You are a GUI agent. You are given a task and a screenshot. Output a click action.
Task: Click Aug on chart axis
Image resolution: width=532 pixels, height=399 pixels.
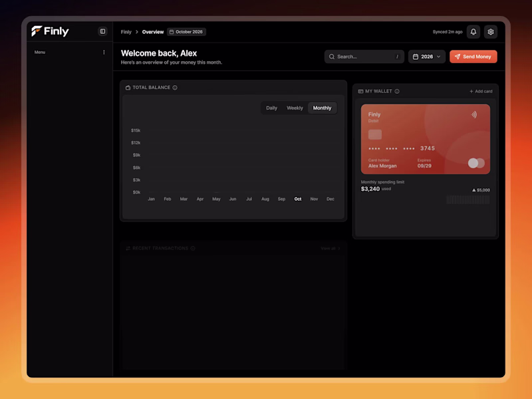click(265, 199)
